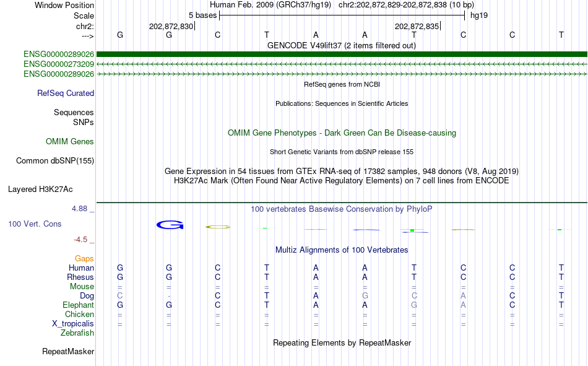The width and height of the screenshot is (588, 366).
Task: Open the OMIM Genes track label
Action: pyautogui.click(x=69, y=142)
